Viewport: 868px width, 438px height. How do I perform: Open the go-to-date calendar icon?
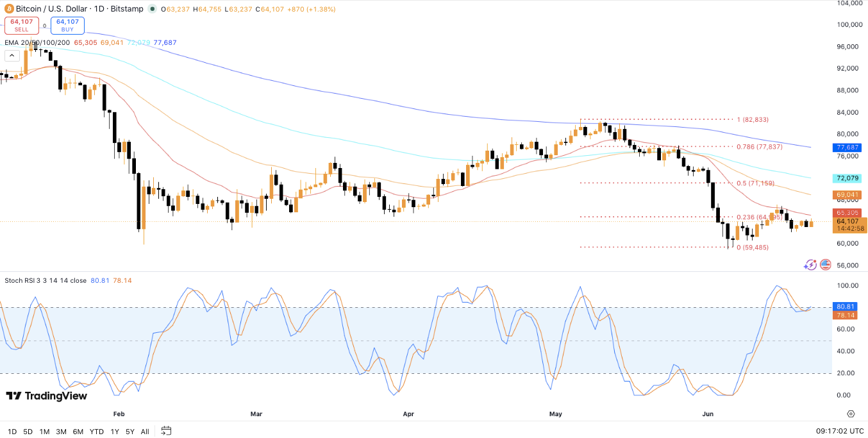point(167,431)
